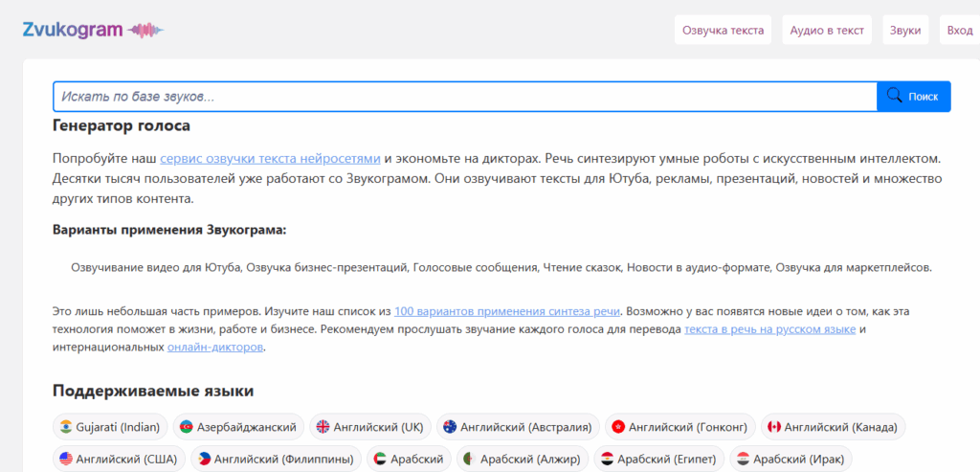Open сервис озвучки текста нейросетями link
The width and height of the screenshot is (980, 472).
point(270,158)
